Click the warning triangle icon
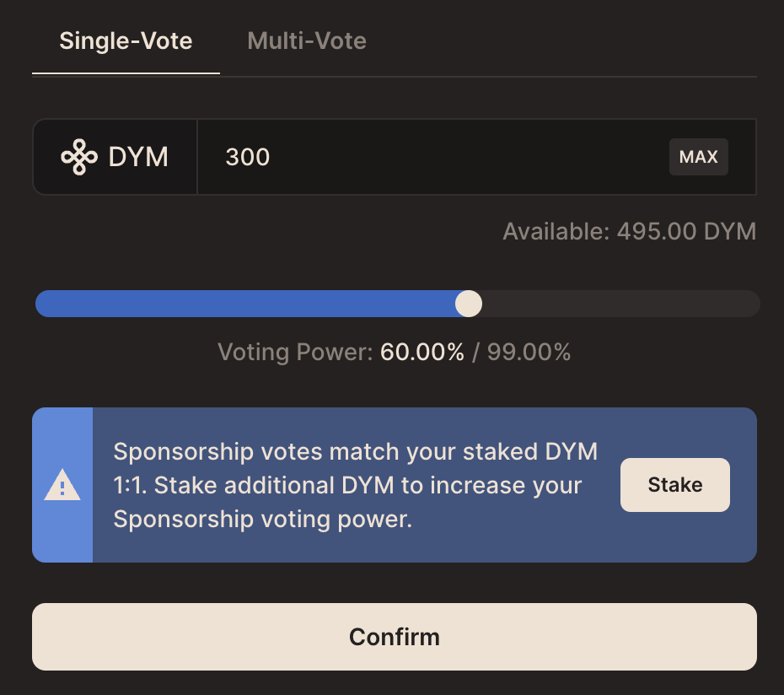 (x=62, y=485)
